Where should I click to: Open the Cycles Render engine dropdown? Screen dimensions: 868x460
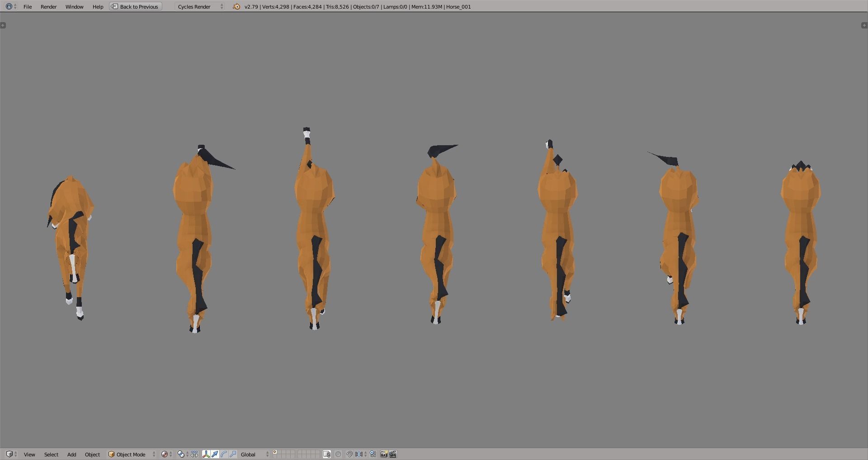click(x=200, y=7)
